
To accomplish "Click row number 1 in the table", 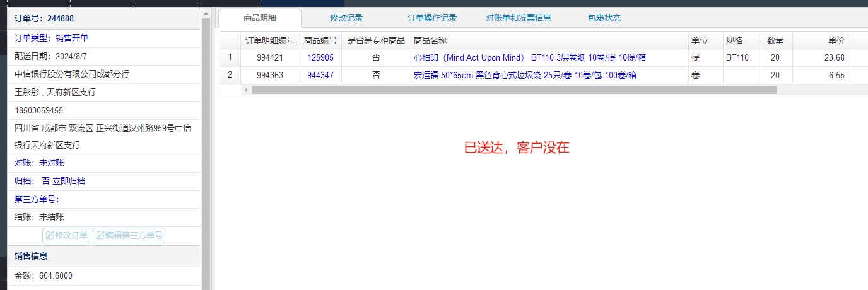I will (x=230, y=57).
